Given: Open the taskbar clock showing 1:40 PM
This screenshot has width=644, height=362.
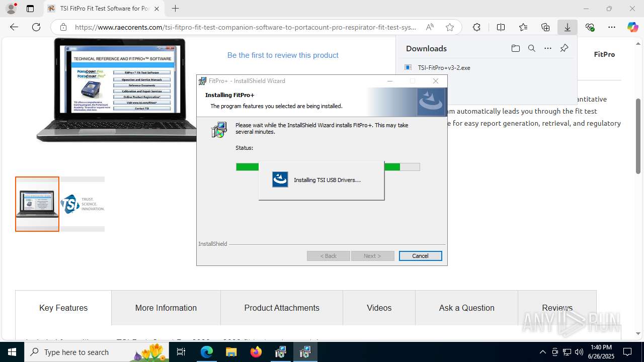Looking at the screenshot, I should click(601, 352).
